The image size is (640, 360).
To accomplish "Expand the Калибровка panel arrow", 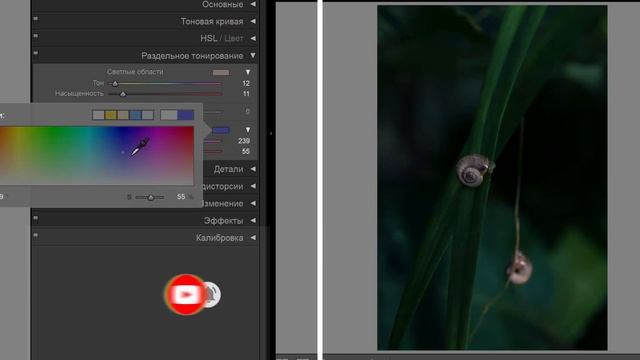I will (253, 238).
